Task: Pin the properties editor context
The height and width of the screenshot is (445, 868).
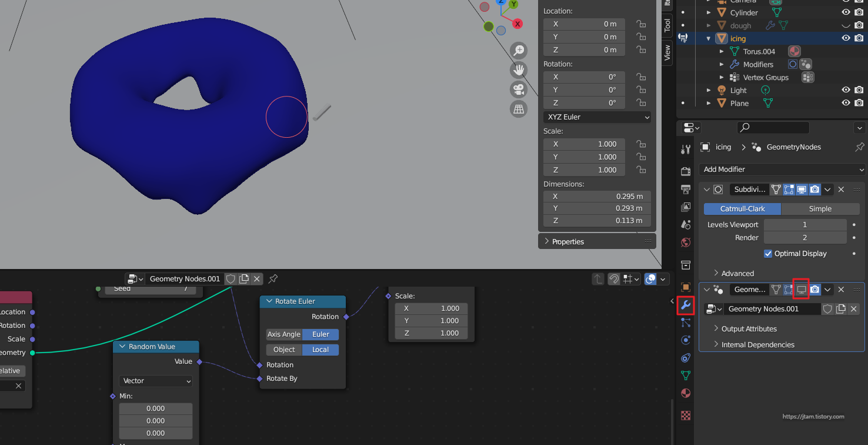Action: [859, 147]
